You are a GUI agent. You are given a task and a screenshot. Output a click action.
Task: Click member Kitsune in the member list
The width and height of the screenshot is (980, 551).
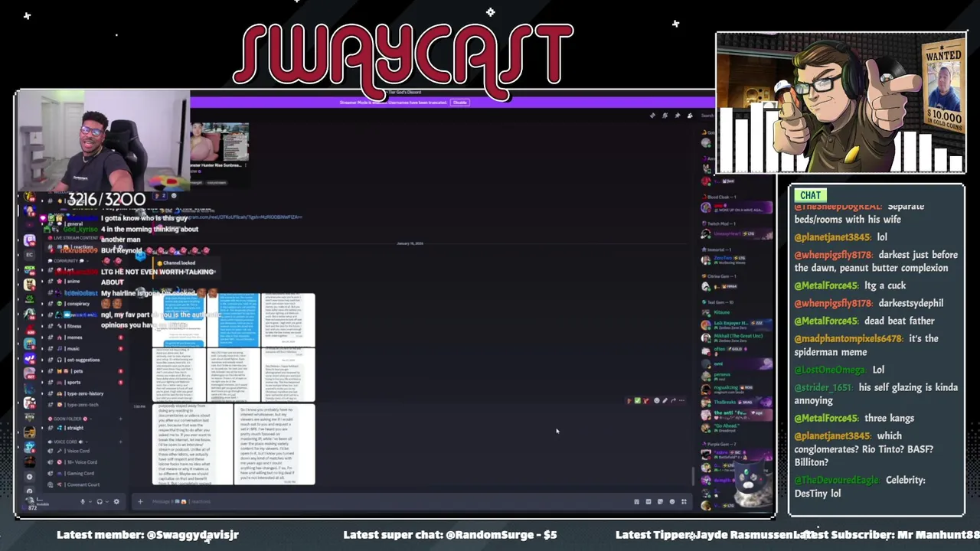735,312
